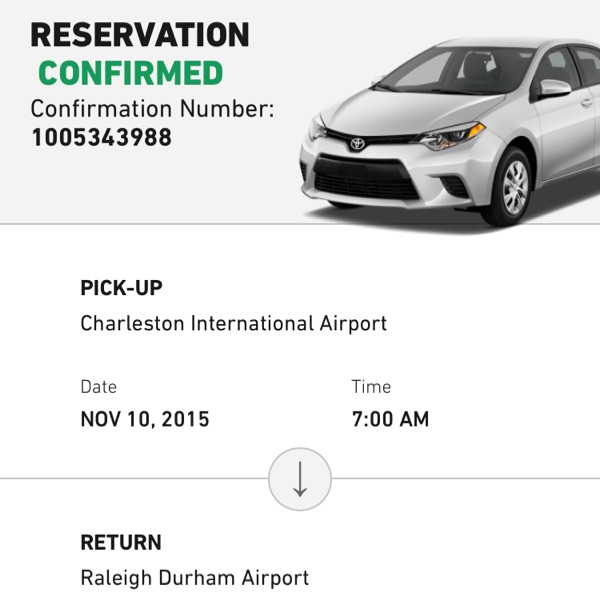The width and height of the screenshot is (600, 600).
Task: Click the car's front wheel
Action: (509, 187)
